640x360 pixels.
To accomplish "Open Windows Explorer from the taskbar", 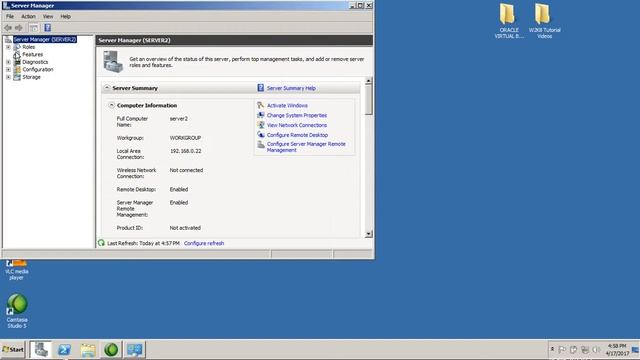I will tap(88, 350).
